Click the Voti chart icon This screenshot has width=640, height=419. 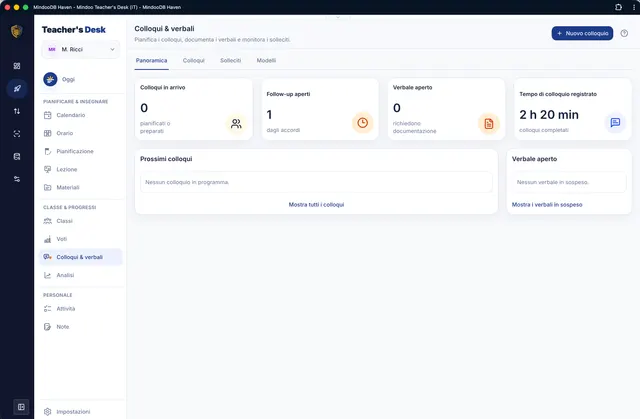(48, 239)
